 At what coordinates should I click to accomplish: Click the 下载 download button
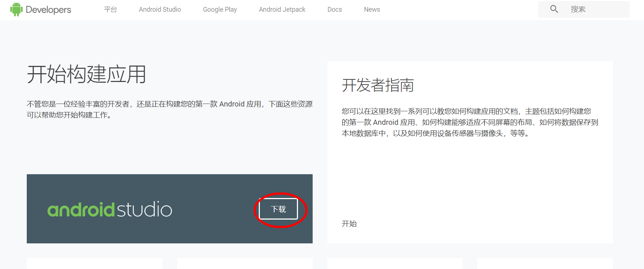pyautogui.click(x=278, y=209)
